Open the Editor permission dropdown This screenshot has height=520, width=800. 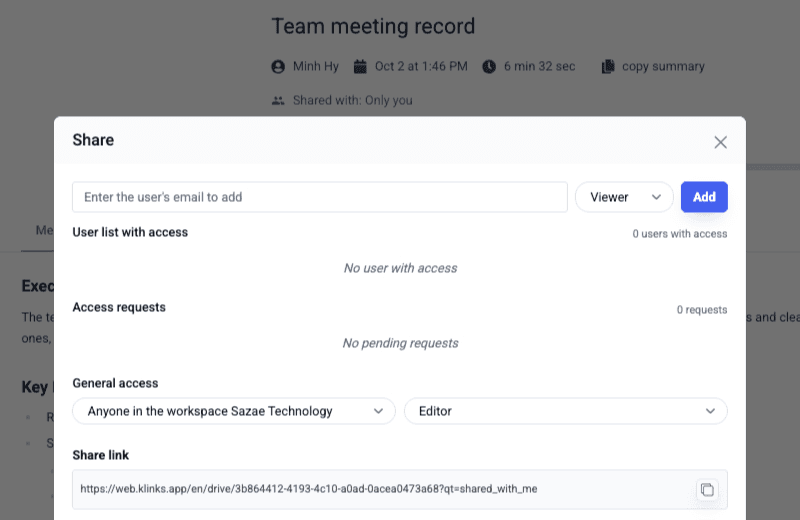coord(565,411)
